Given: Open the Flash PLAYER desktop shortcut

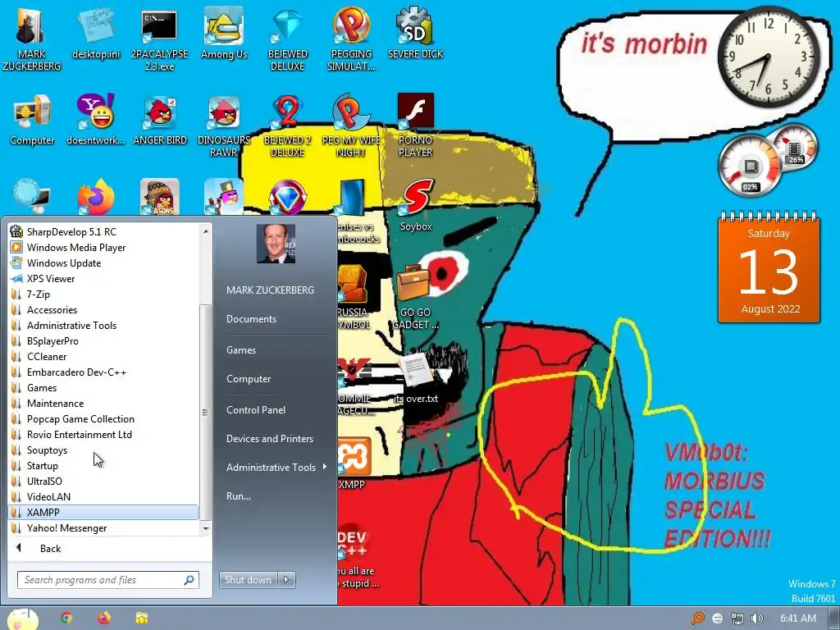Looking at the screenshot, I should coord(415,126).
